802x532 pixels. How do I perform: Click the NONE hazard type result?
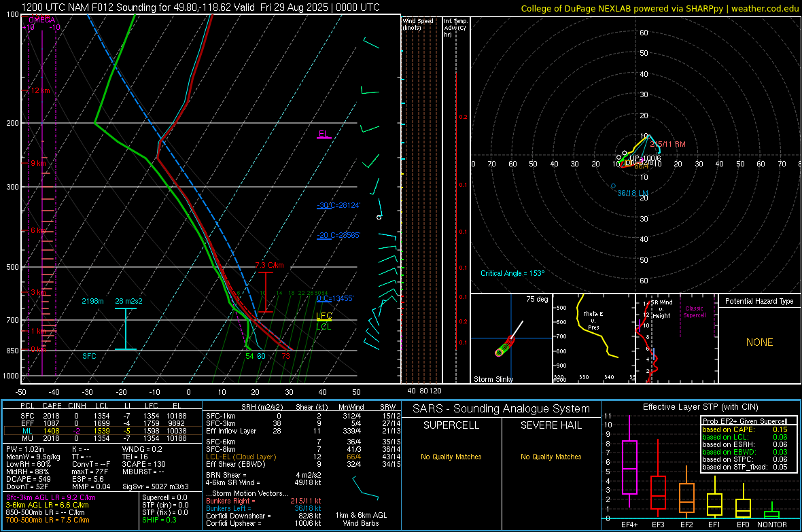[x=759, y=342]
